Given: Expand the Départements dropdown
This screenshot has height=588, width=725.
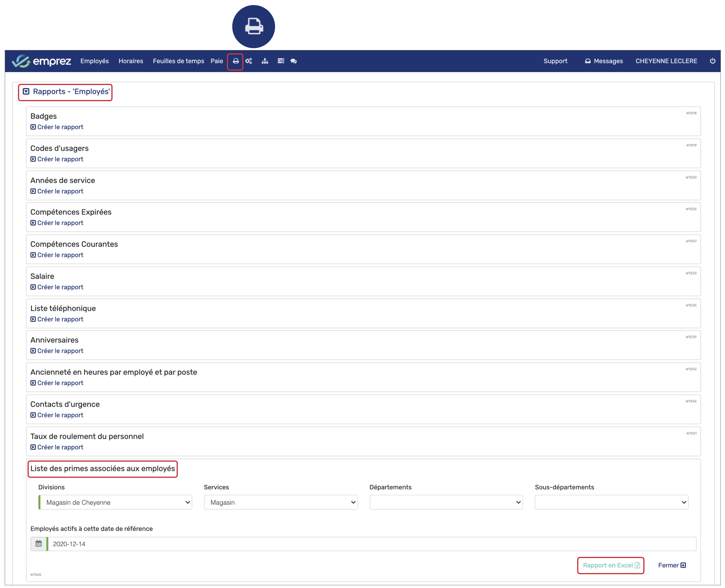Looking at the screenshot, I should (x=446, y=502).
